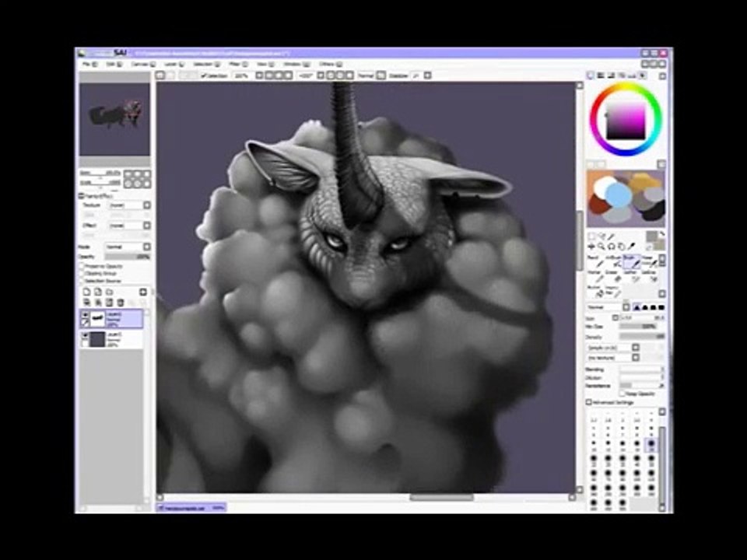Open the Window menu
Image resolution: width=747 pixels, height=560 pixels.
click(296, 64)
